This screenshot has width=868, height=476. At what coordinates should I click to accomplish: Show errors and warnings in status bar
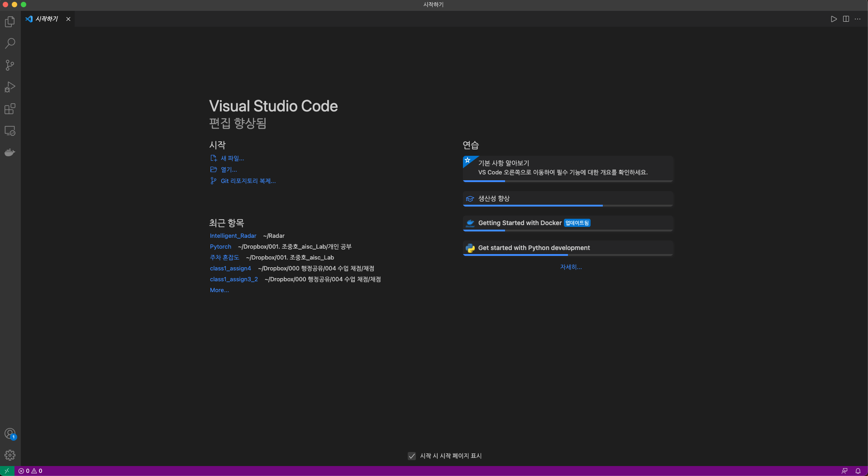[30, 471]
